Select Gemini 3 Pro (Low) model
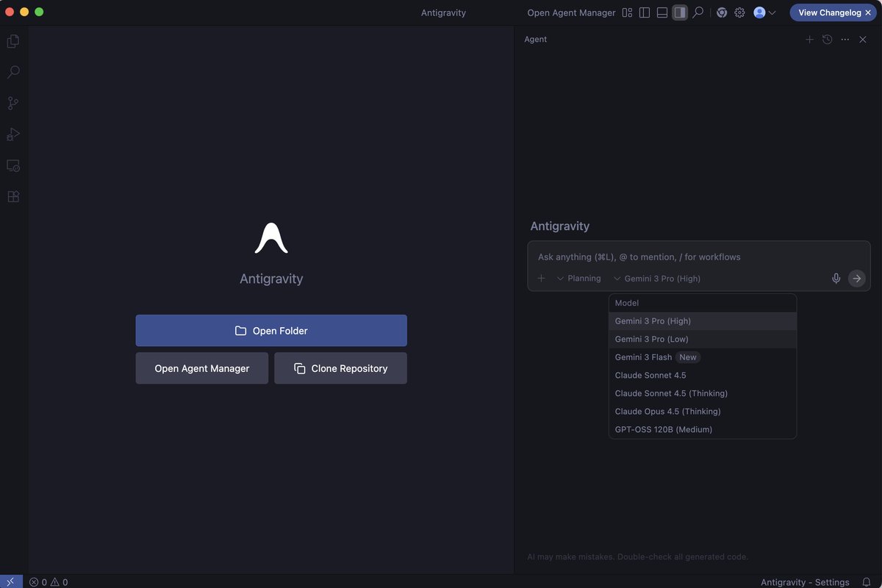 tap(703, 339)
